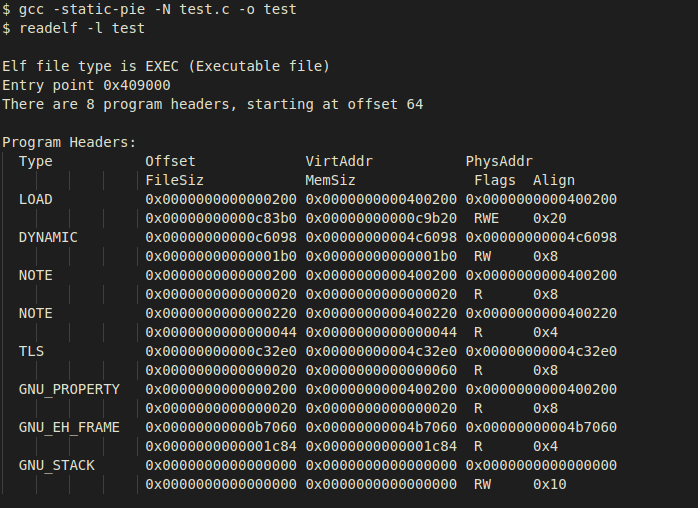698x508 pixels.
Task: Click the PhysAddr column header
Action: (499, 161)
